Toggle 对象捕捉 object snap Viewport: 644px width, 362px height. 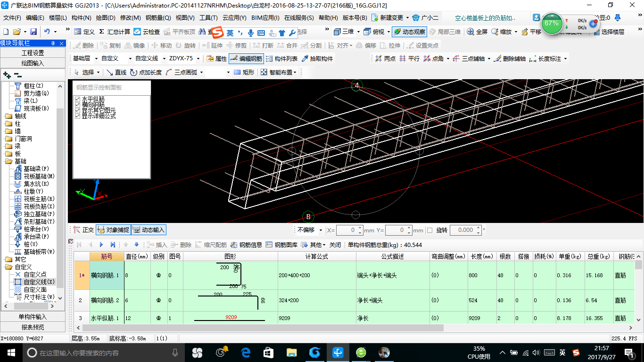(x=113, y=230)
